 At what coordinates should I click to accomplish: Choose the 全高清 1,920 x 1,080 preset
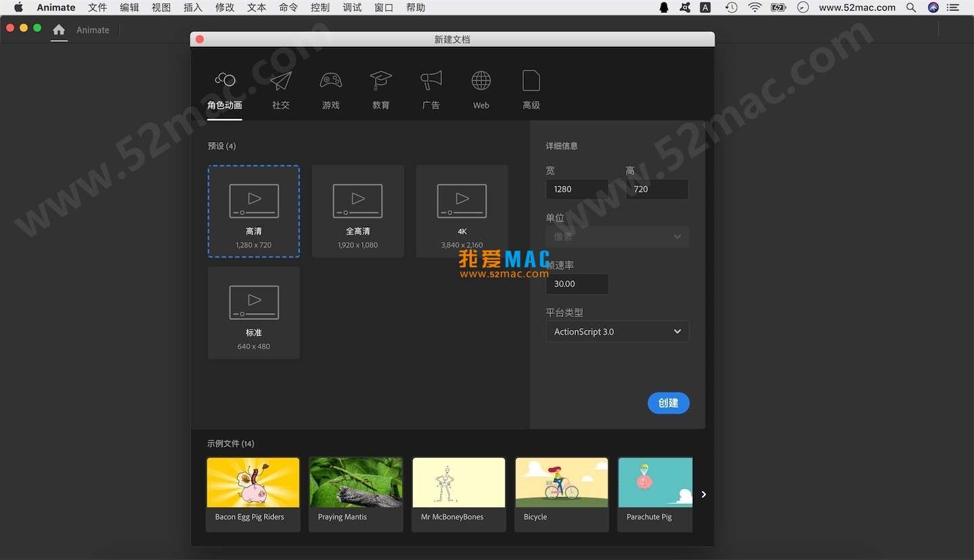(x=358, y=211)
